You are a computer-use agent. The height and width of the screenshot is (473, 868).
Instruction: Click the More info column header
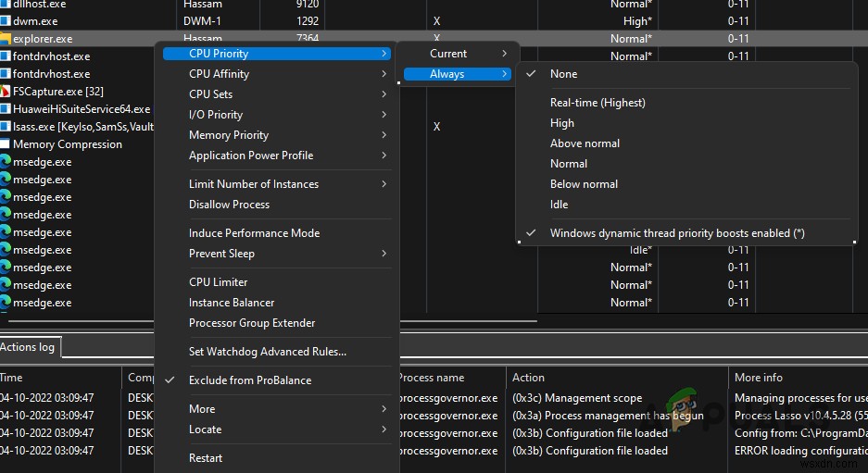pyautogui.click(x=759, y=378)
